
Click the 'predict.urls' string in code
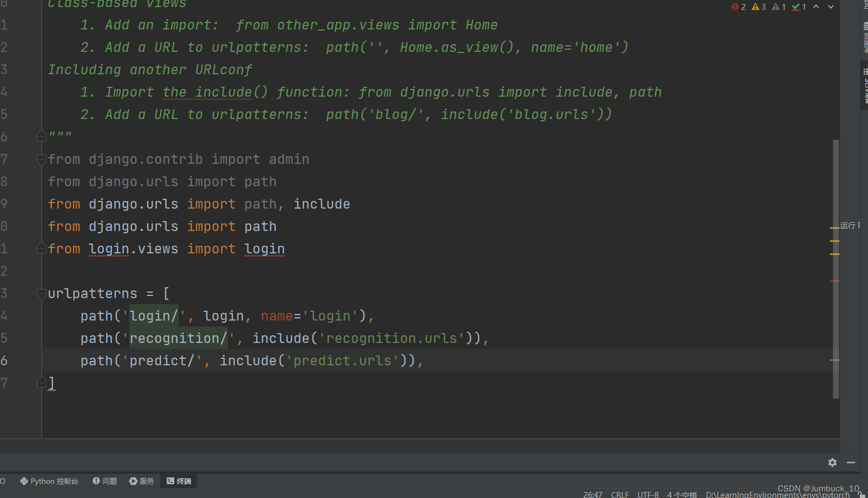click(x=343, y=361)
